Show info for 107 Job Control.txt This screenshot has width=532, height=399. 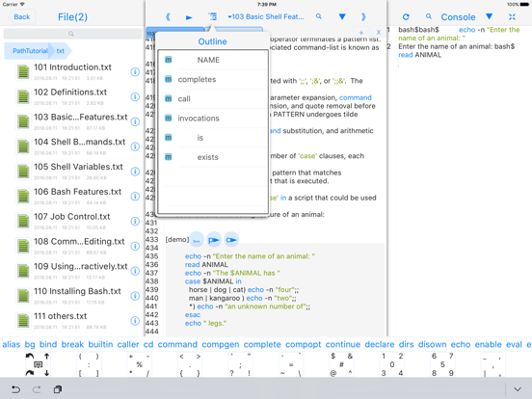click(x=135, y=222)
